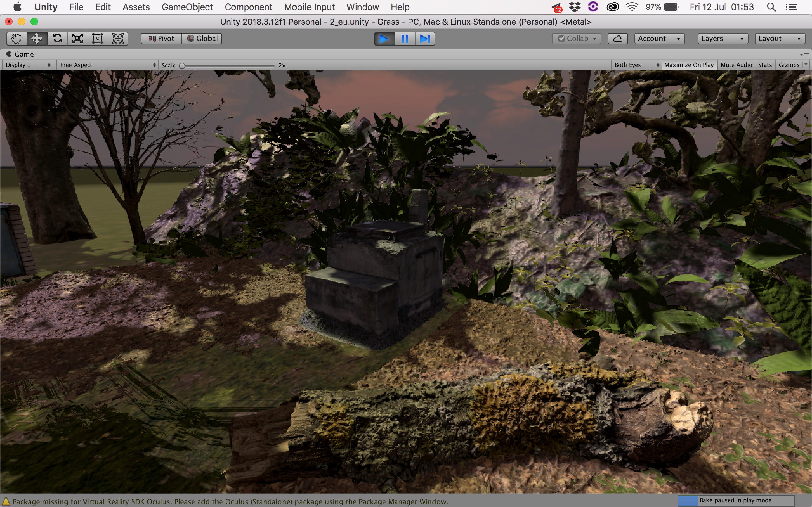
Task: Open the cloud Services panel
Action: [x=618, y=39]
